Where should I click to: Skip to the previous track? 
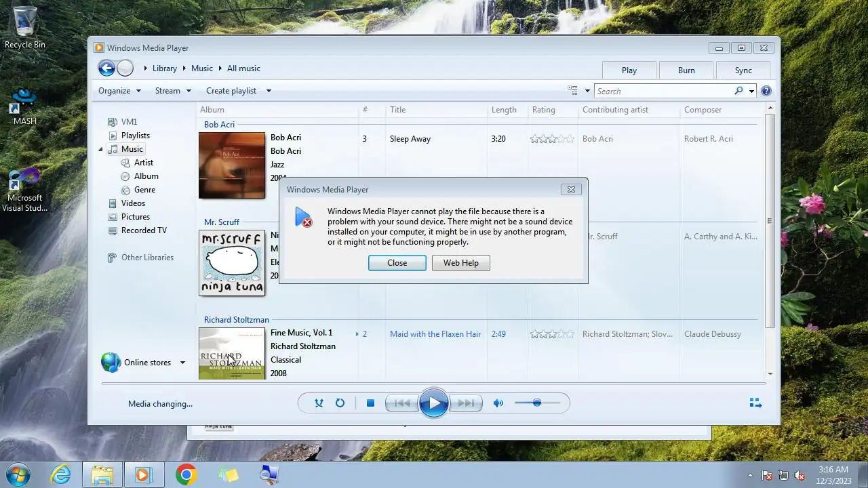[x=401, y=403]
